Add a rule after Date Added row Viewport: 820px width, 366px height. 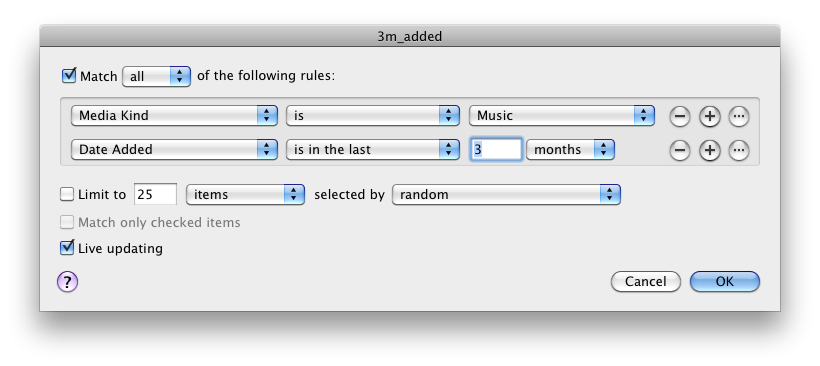click(x=709, y=151)
